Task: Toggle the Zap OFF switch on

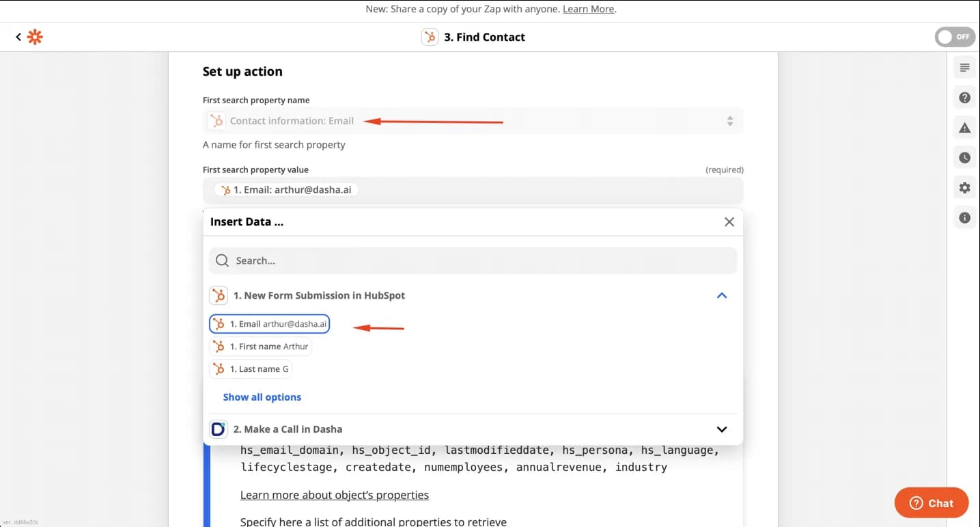Action: coord(955,37)
